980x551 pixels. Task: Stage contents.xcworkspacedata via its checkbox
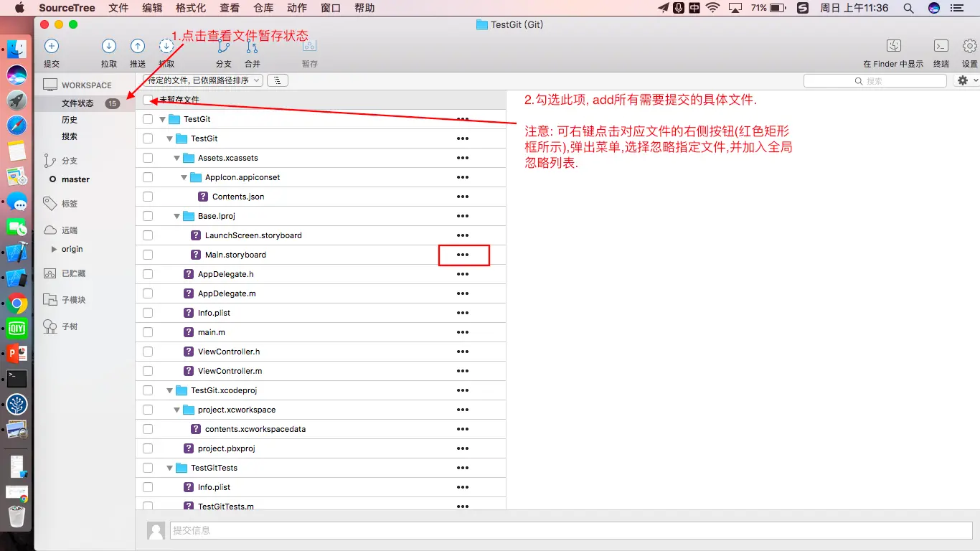[148, 429]
